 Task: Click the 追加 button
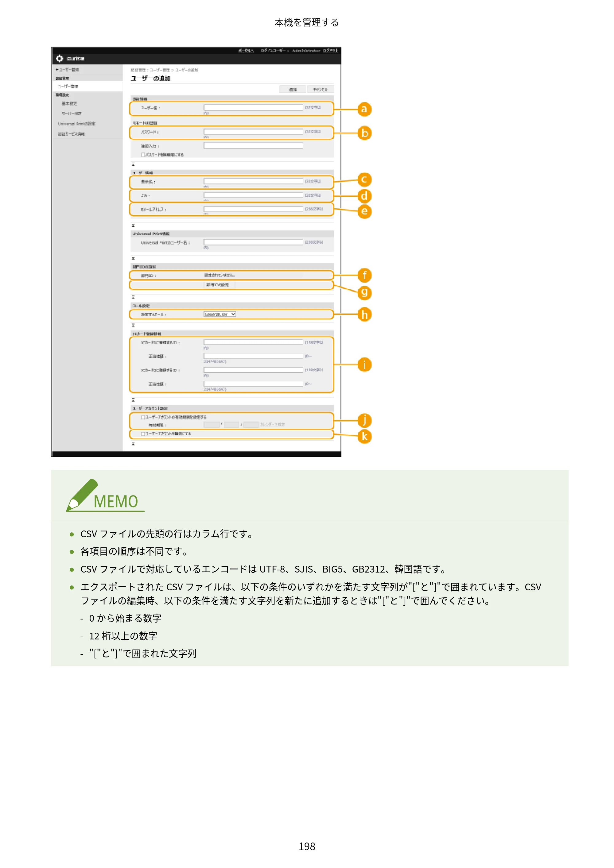[x=293, y=90]
